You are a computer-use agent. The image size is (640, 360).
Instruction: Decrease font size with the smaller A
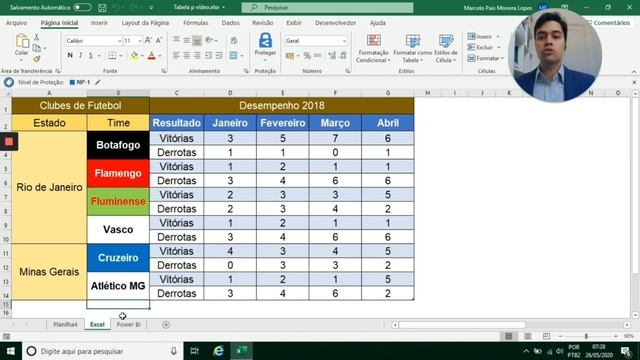[x=159, y=40]
